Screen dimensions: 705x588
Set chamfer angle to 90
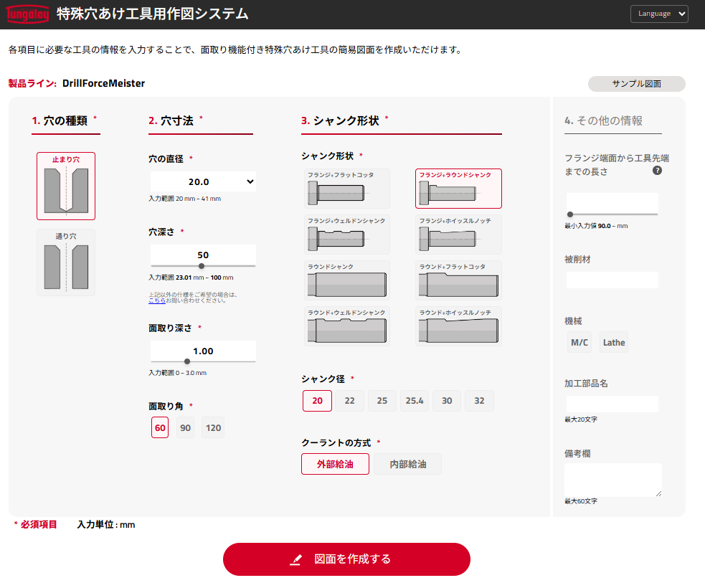pos(186,428)
